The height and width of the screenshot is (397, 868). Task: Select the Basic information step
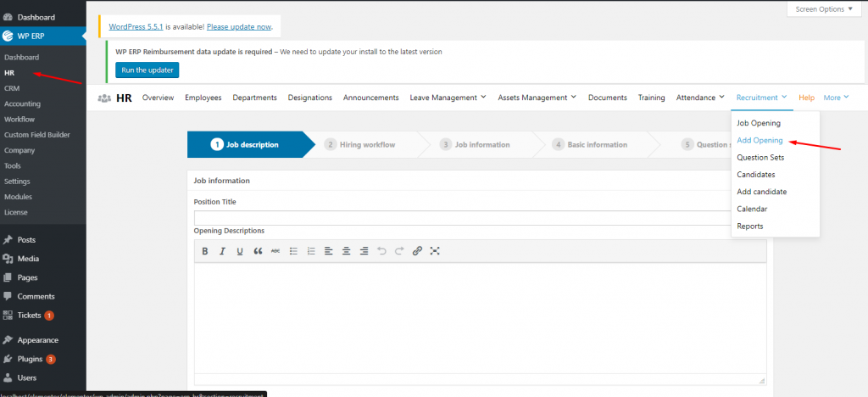pos(590,144)
